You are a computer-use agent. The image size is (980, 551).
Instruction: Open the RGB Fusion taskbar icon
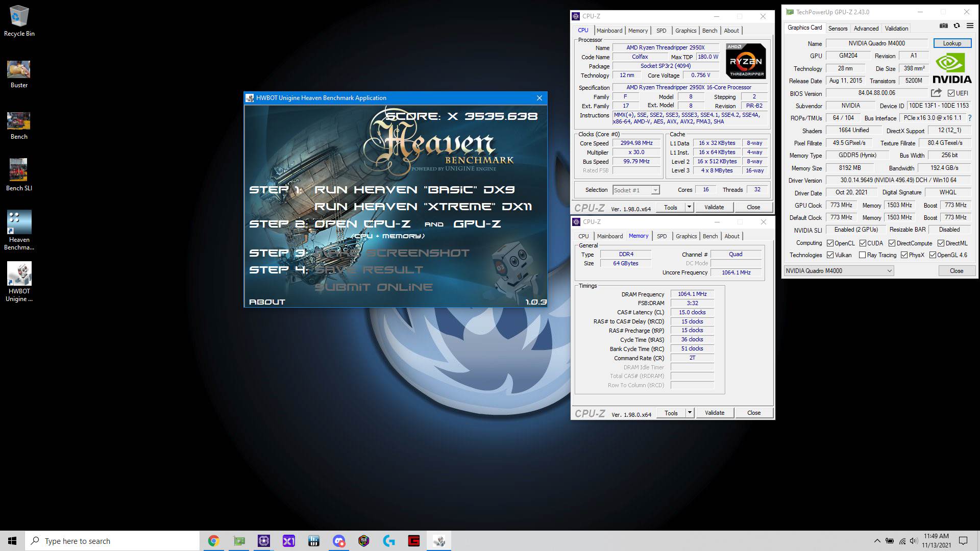364,541
